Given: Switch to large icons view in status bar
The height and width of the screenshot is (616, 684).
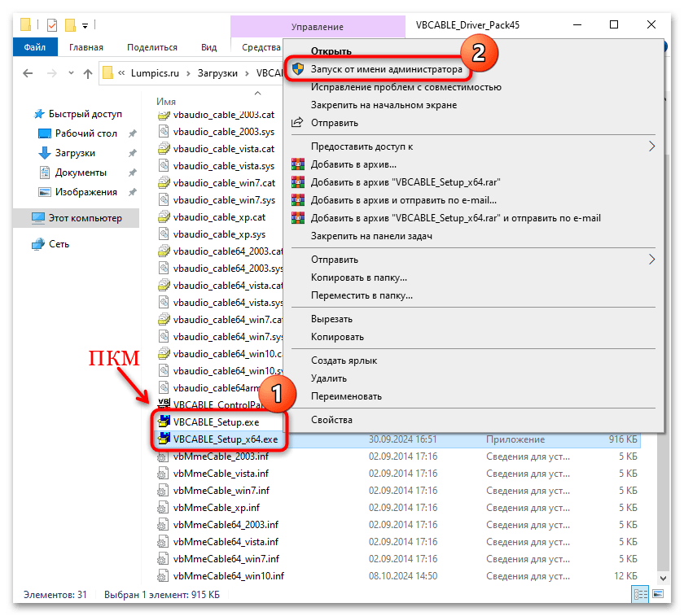Looking at the screenshot, I should pos(658,594).
